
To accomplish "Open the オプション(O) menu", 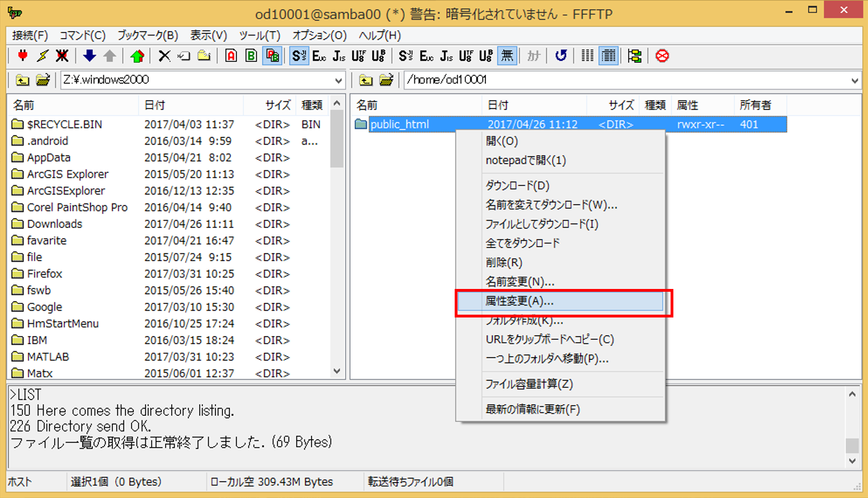I will click(319, 35).
